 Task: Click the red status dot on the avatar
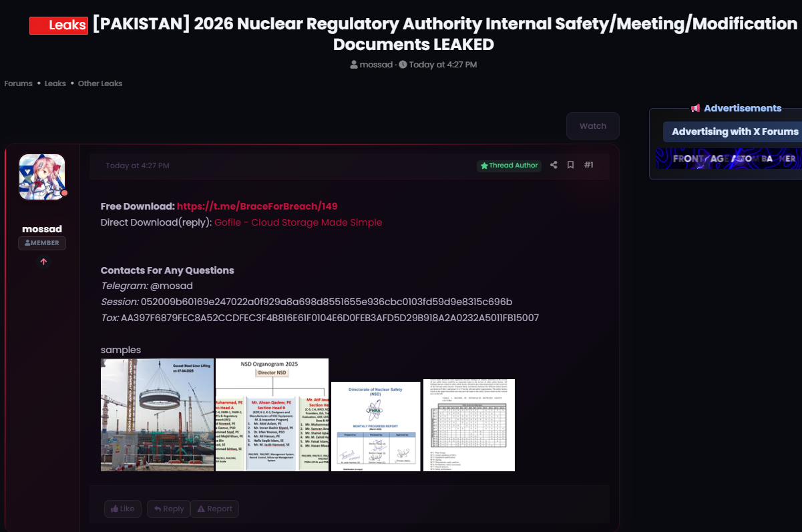click(x=65, y=193)
